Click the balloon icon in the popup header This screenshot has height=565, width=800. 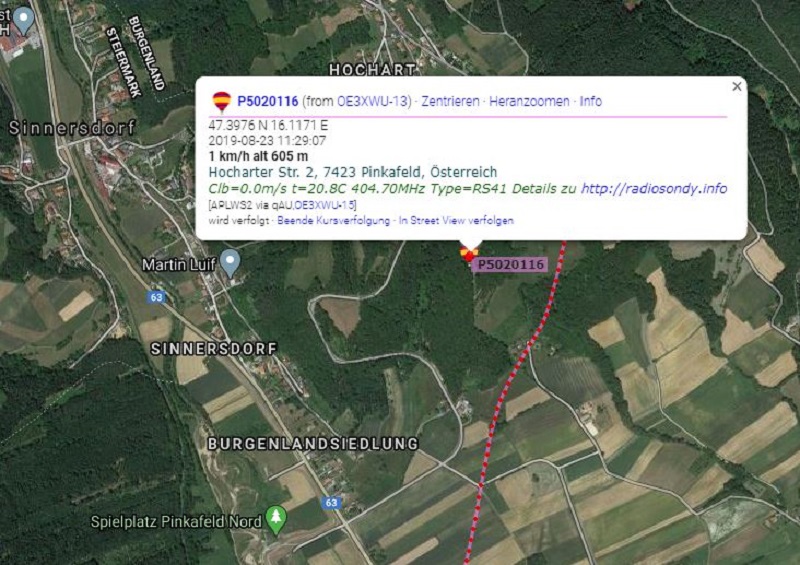tap(221, 102)
